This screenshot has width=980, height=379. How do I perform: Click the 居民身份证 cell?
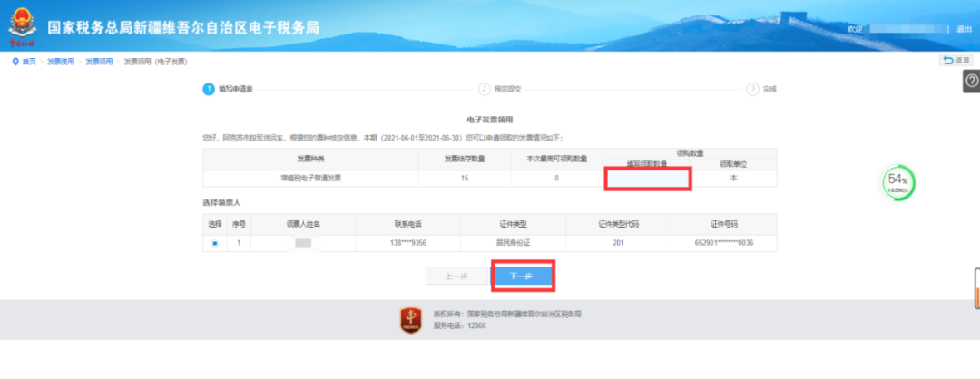coord(513,244)
